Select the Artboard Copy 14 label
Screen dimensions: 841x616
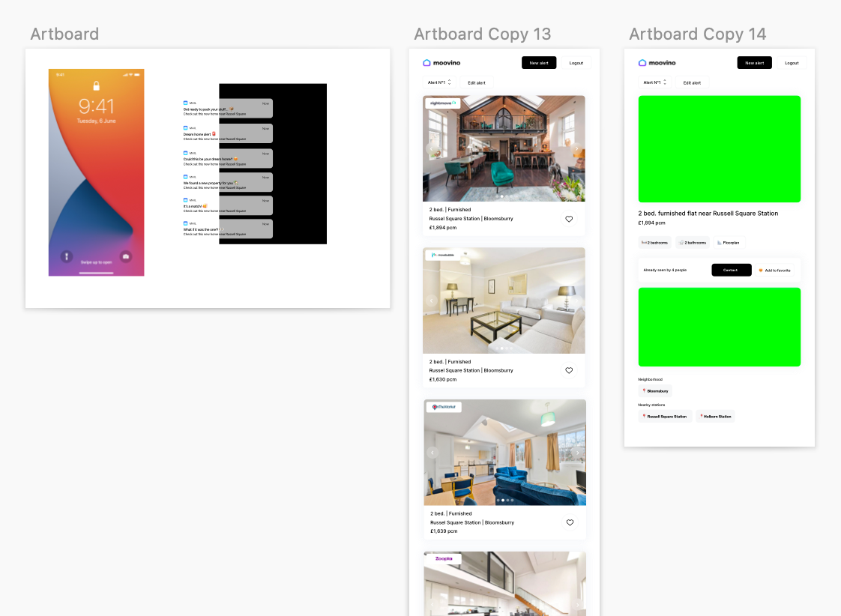(697, 34)
